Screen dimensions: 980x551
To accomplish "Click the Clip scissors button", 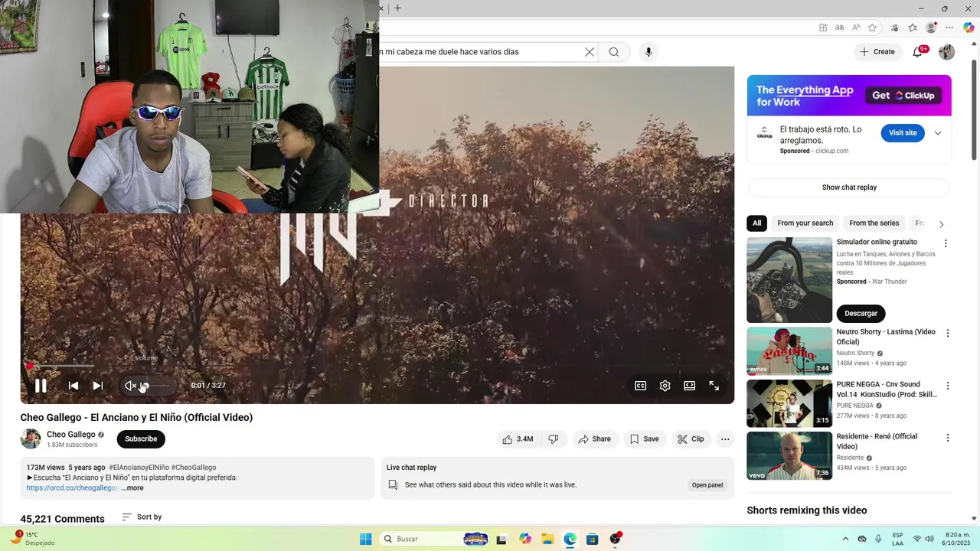I will 691,439.
